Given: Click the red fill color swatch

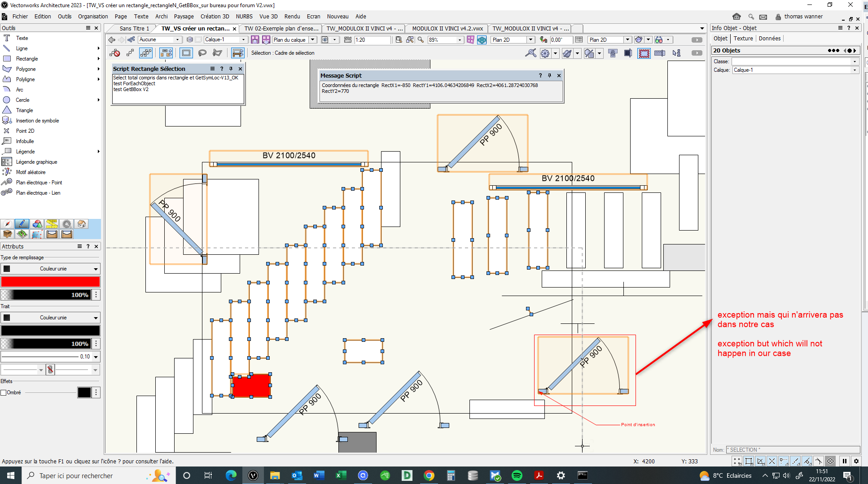Looking at the screenshot, I should click(x=50, y=282).
